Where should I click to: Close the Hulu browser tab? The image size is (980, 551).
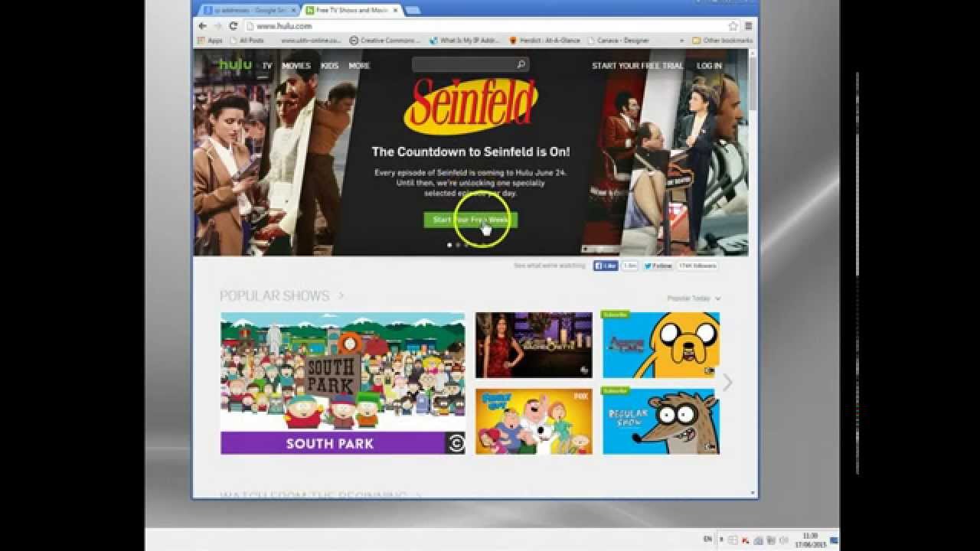pos(395,11)
